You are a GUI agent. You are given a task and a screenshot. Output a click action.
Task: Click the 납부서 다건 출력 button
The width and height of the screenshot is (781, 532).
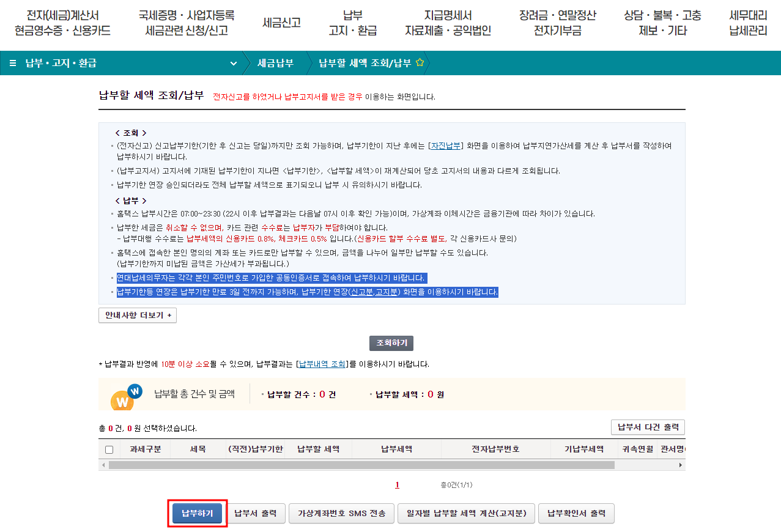pos(648,427)
